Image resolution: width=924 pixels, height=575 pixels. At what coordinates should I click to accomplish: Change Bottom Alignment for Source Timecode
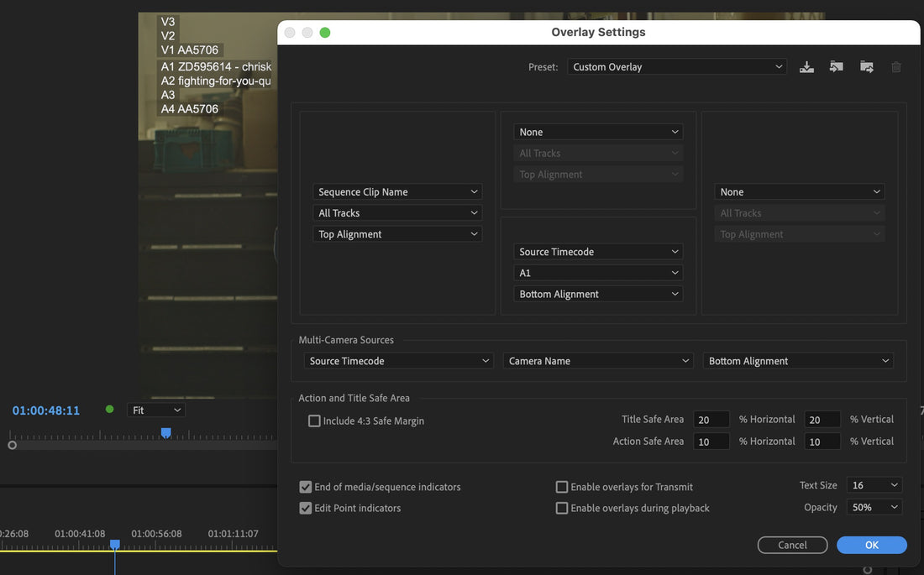598,293
